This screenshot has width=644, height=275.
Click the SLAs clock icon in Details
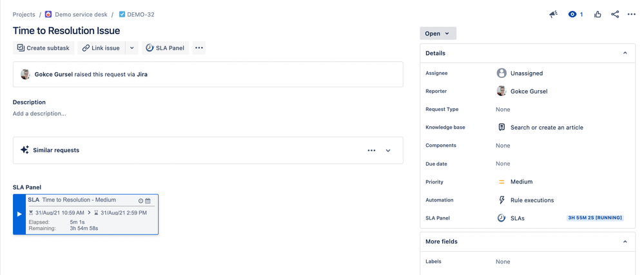coord(501,218)
